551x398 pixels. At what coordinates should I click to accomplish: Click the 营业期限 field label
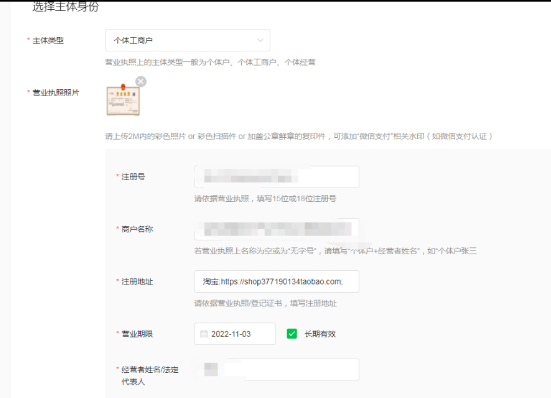click(137, 334)
